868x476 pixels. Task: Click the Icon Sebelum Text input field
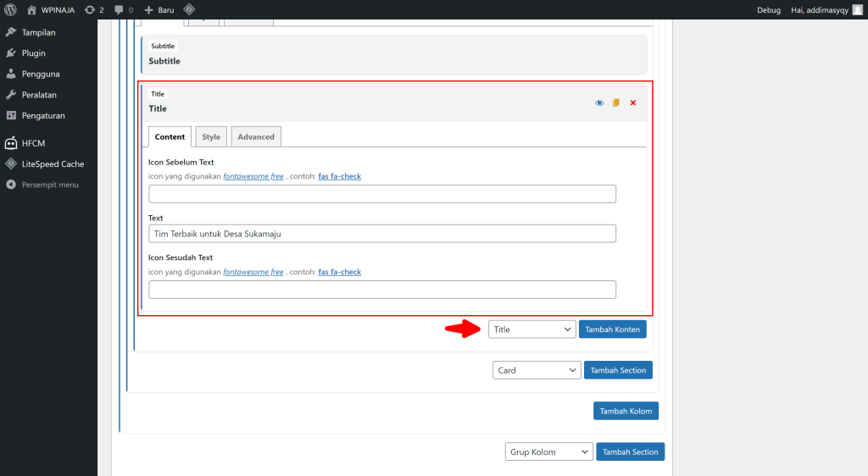click(x=382, y=194)
